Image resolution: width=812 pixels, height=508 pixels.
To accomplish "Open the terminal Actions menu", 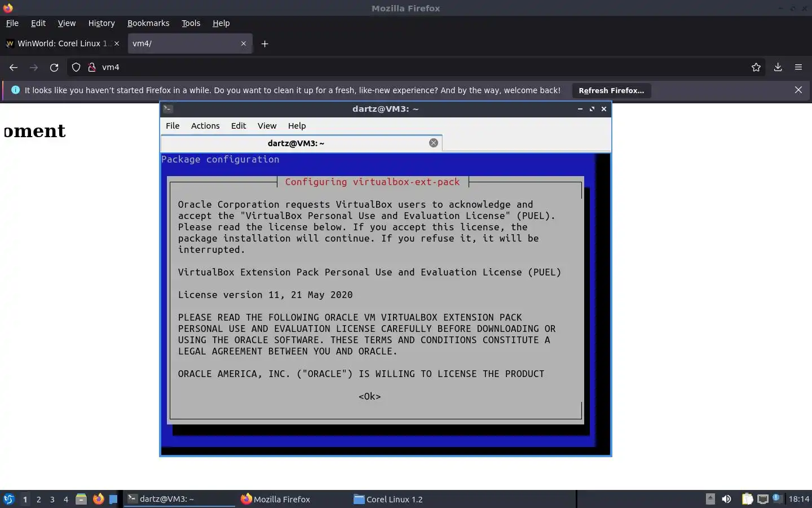I will (205, 126).
